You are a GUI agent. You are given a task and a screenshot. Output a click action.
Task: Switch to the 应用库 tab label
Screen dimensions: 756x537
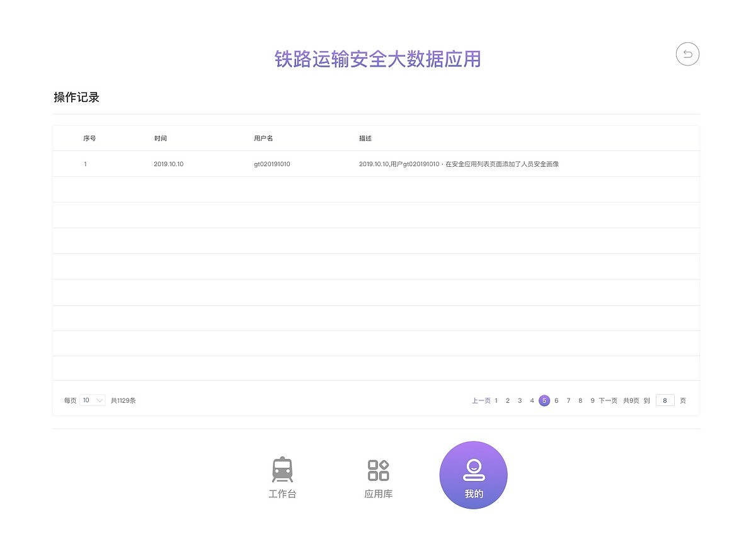tap(378, 494)
